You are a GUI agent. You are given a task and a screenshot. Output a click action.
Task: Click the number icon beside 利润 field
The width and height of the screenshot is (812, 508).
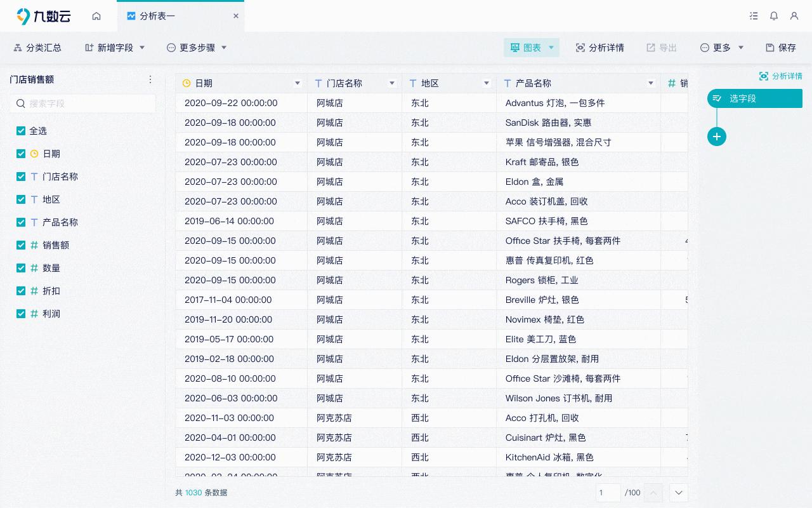point(34,314)
